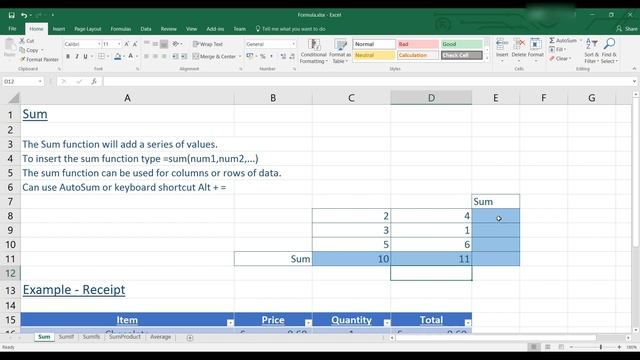
Task: Open the Total column filter dropdown
Action: coord(468,322)
